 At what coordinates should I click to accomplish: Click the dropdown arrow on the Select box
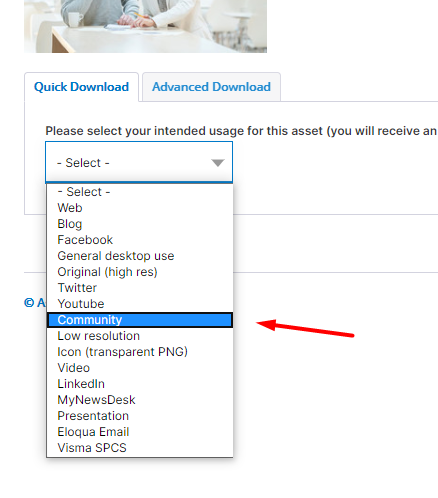218,163
